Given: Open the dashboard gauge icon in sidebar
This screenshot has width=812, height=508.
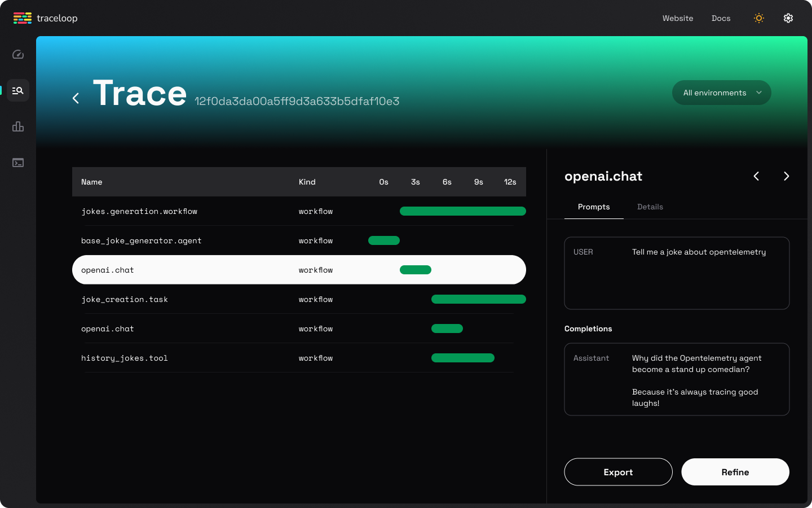Looking at the screenshot, I should 18,54.
